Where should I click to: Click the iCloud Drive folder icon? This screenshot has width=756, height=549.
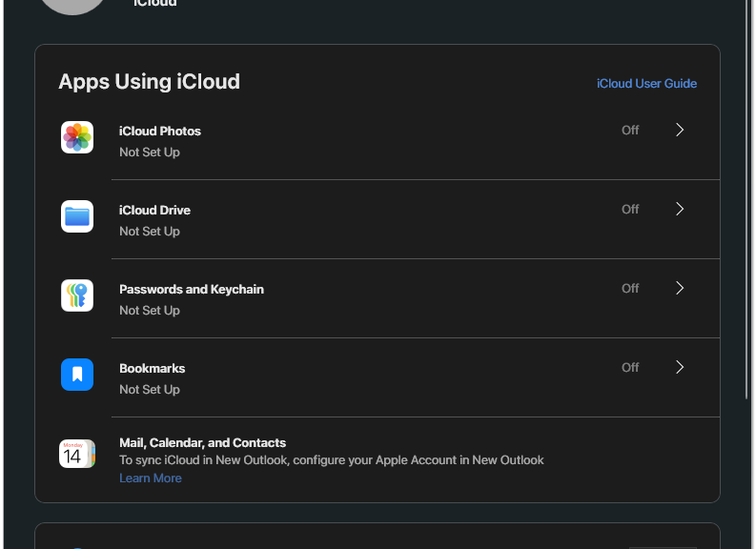pos(77,216)
